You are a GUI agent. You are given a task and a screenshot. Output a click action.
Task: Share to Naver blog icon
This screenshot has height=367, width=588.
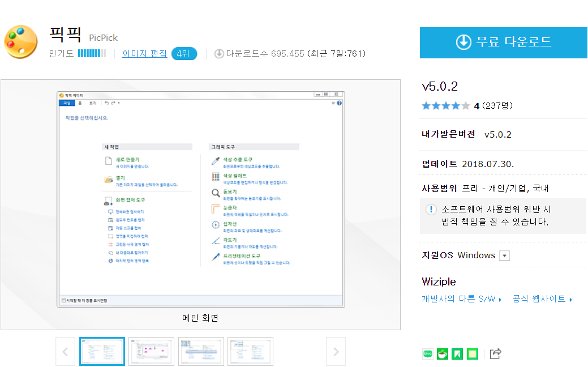(x=427, y=354)
